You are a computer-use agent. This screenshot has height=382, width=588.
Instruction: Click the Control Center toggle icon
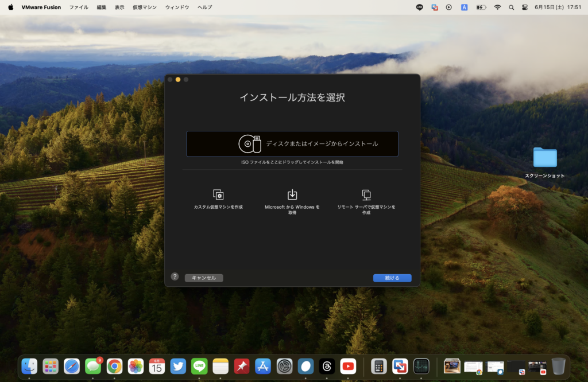coord(525,7)
